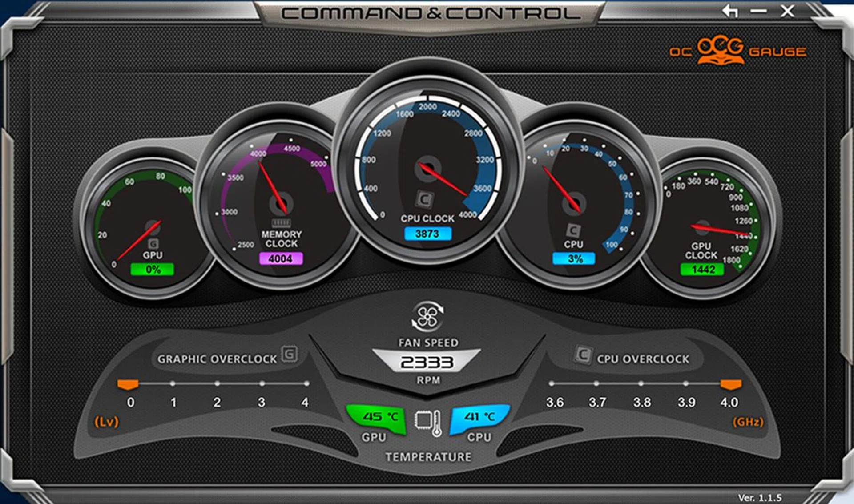Image resolution: width=854 pixels, height=504 pixels.
Task: Click the CPU Clock 3873 value display
Action: coord(427,234)
